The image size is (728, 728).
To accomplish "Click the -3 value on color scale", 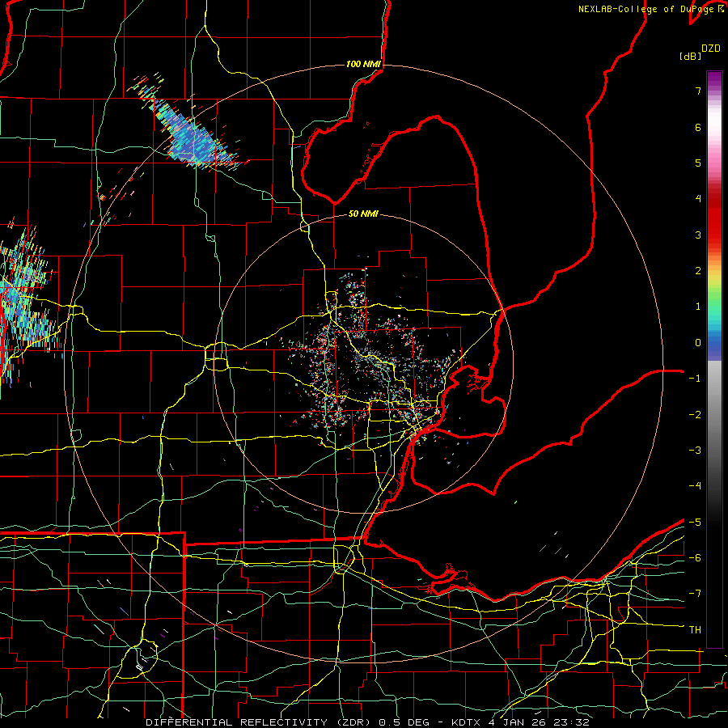I will click(695, 451).
